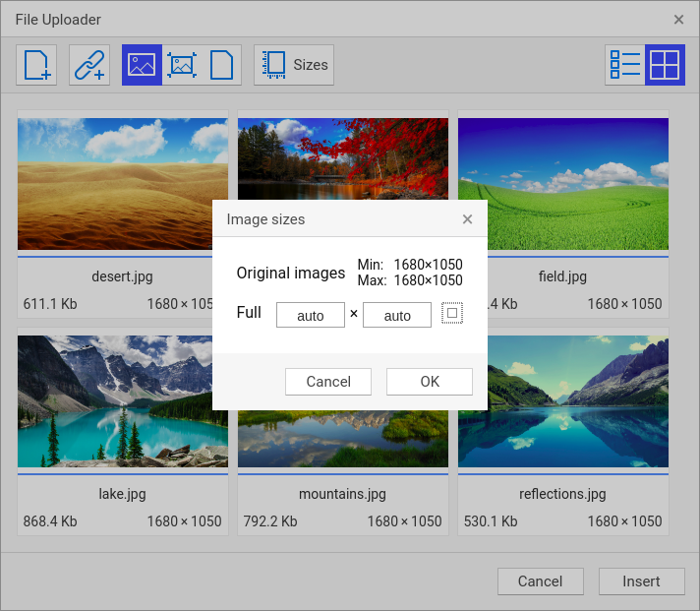Toggle the checkbox next to Full size
This screenshot has height=611, width=700.
(x=452, y=314)
